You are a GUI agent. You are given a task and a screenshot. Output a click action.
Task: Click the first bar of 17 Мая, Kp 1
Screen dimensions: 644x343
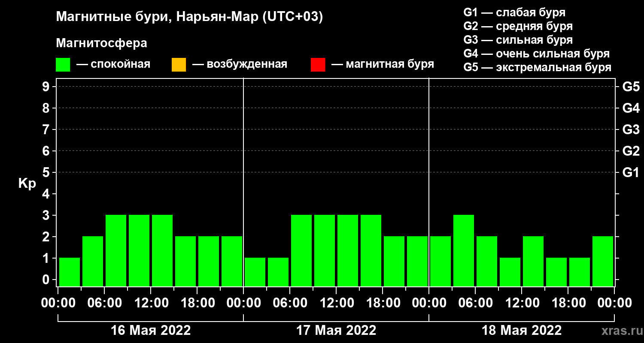tap(255, 272)
